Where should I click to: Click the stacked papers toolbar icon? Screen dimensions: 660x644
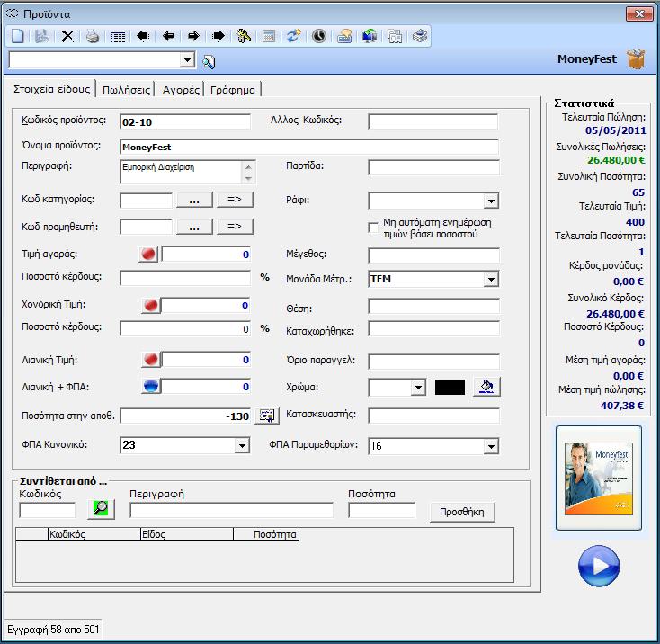click(x=420, y=36)
